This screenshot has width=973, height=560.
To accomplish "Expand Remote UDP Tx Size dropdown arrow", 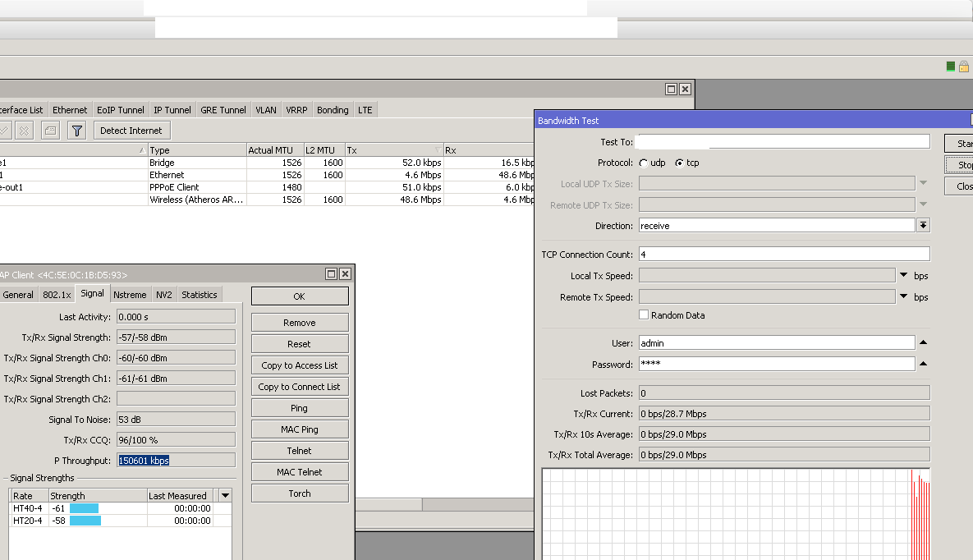I will click(x=924, y=204).
